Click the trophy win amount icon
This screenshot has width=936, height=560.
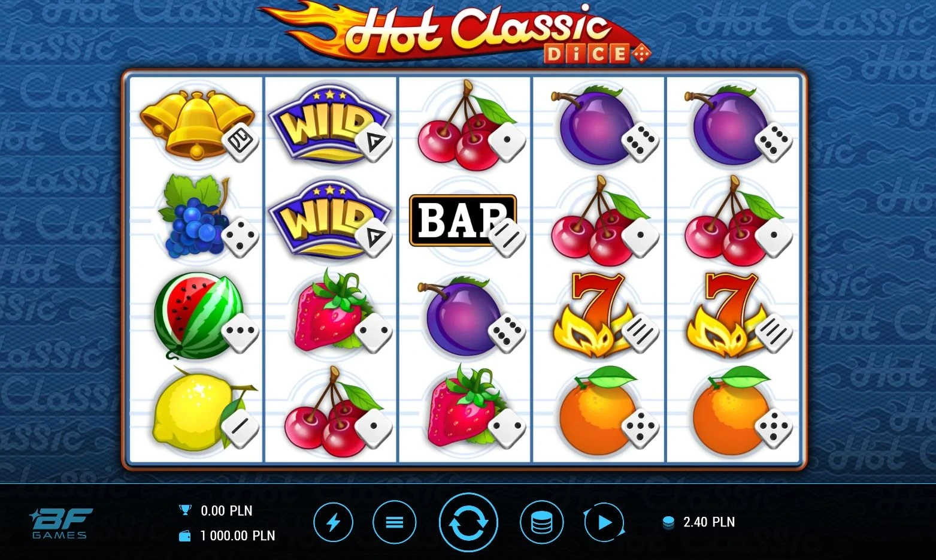(x=185, y=510)
